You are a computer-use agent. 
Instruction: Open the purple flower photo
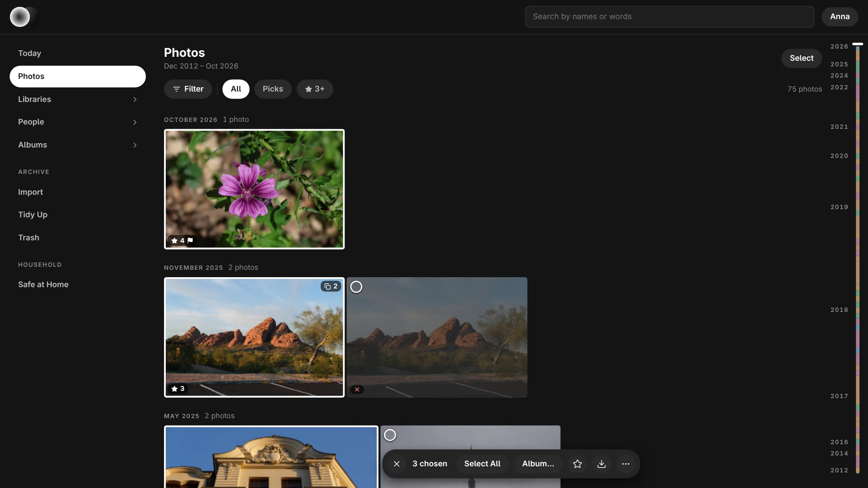point(254,189)
